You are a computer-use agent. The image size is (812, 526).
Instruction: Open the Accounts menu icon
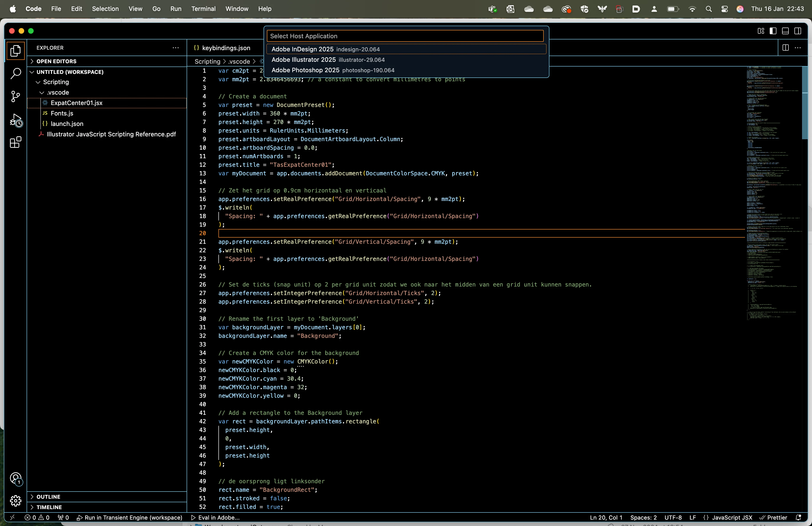16,478
